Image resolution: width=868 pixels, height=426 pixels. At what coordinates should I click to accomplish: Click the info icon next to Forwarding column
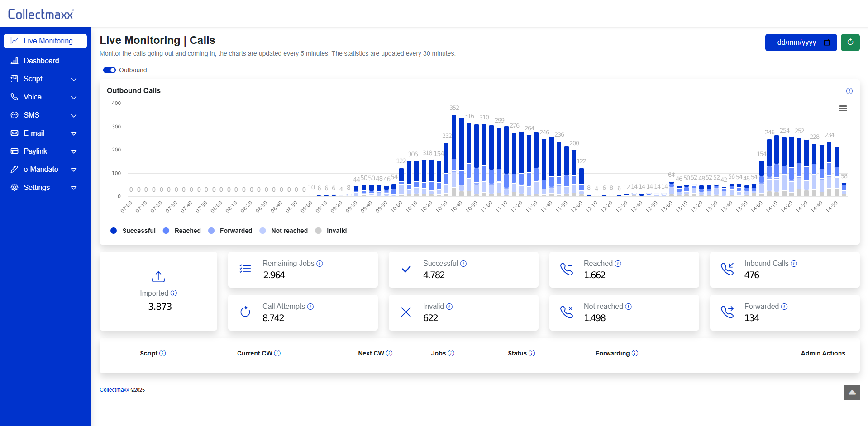coord(635,353)
